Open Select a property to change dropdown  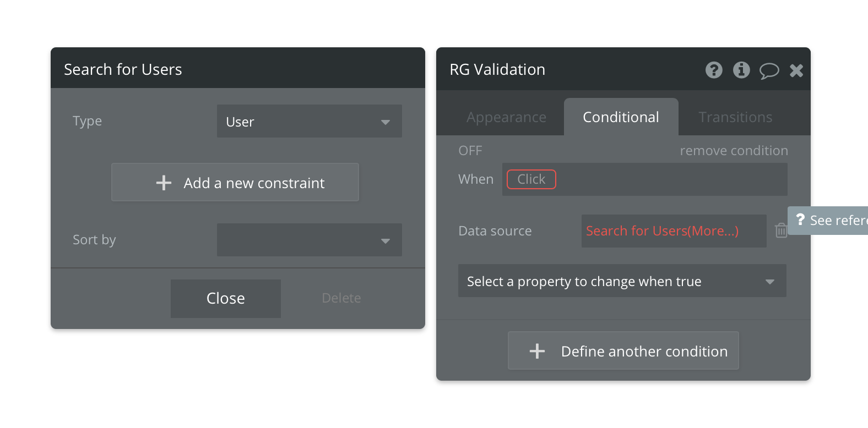tap(622, 281)
